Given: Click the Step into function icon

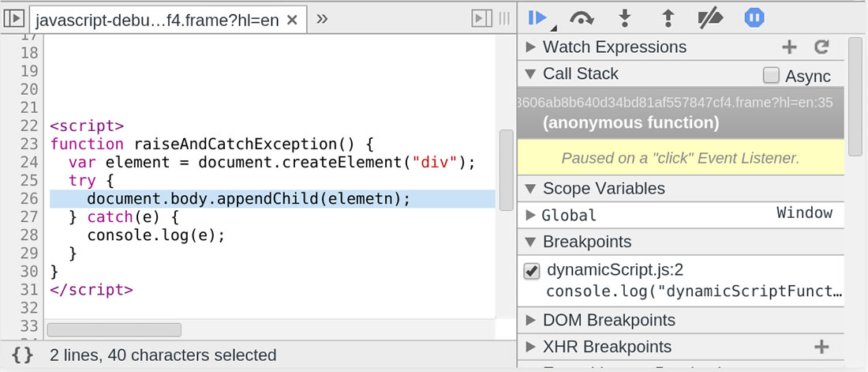Looking at the screenshot, I should [625, 17].
